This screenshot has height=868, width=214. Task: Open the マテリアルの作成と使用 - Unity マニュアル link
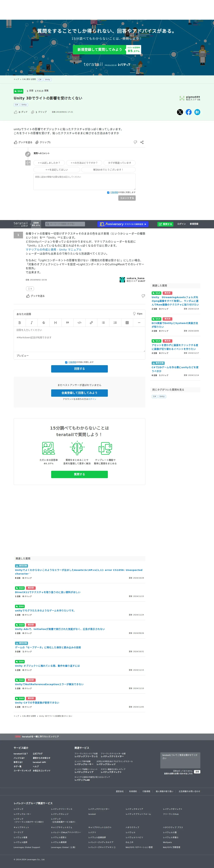(53, 250)
